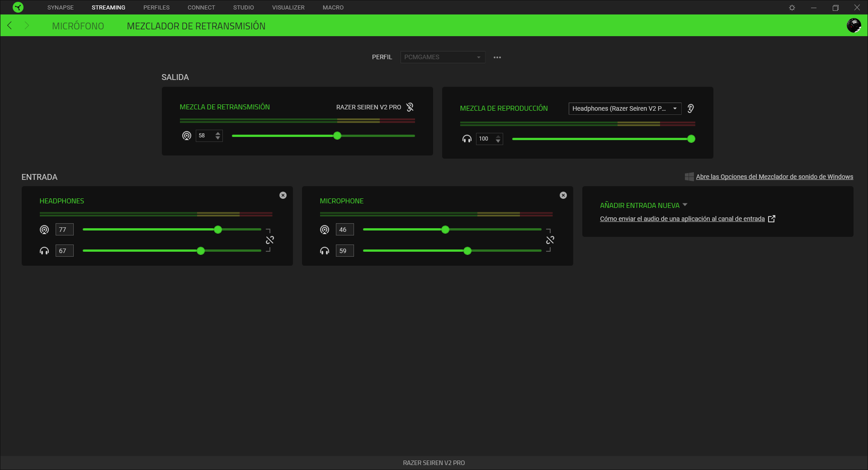Screen dimensions: 868x470
Task: Go back with the left arrow
Action: 9,25
